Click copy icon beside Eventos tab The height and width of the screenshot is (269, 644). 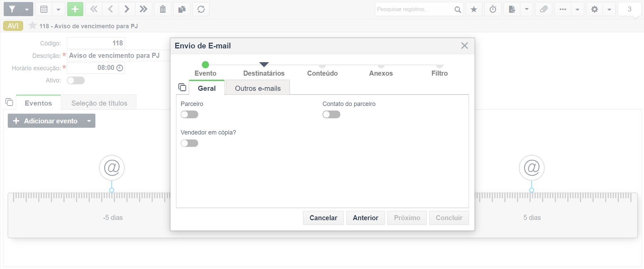[9, 102]
